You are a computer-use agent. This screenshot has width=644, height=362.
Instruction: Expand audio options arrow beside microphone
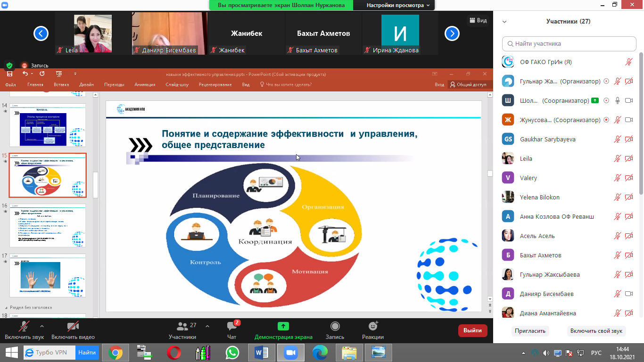click(x=42, y=326)
